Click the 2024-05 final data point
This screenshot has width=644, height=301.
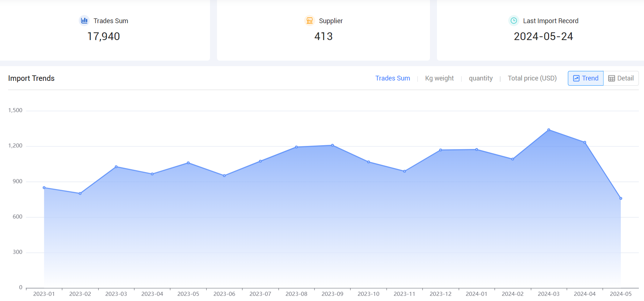[x=621, y=198]
